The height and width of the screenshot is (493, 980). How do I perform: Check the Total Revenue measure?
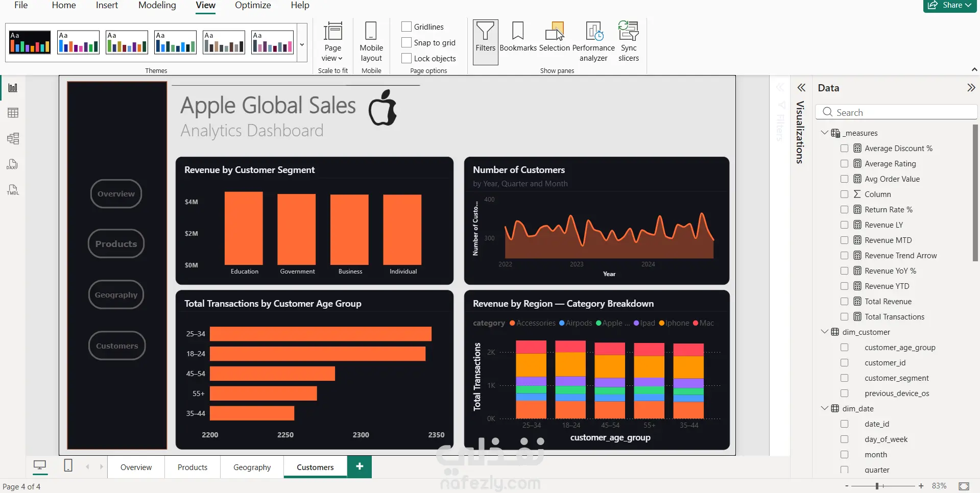[x=844, y=302]
